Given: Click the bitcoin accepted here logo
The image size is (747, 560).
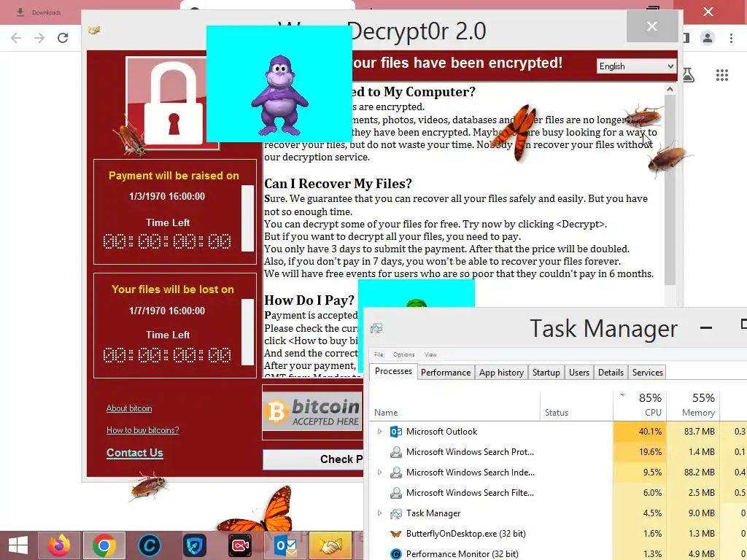Looking at the screenshot, I should (x=312, y=411).
